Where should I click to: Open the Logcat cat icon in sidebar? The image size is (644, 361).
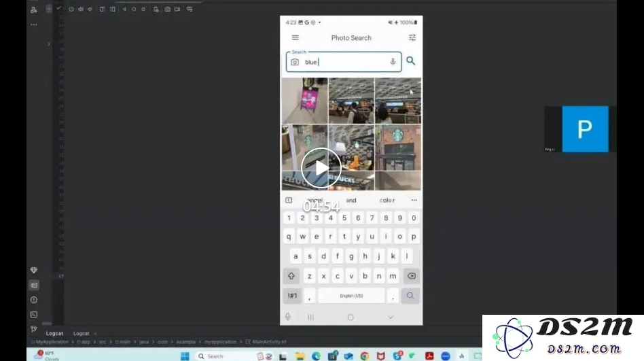[x=34, y=285]
